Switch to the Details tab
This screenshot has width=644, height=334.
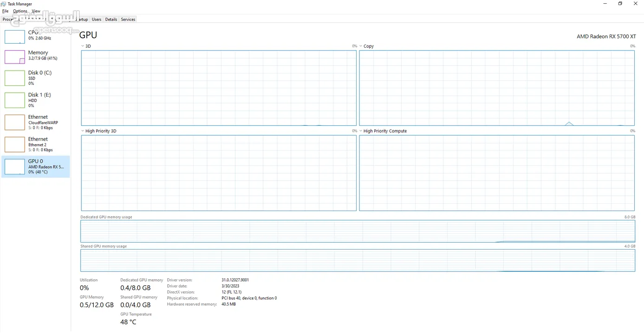[x=111, y=19]
